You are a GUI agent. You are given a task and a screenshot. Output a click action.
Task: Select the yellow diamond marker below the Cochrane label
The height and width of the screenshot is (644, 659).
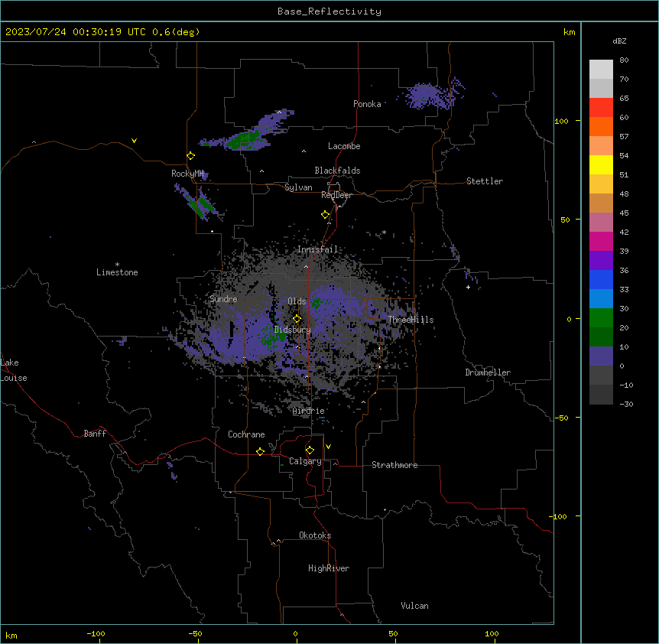click(260, 451)
